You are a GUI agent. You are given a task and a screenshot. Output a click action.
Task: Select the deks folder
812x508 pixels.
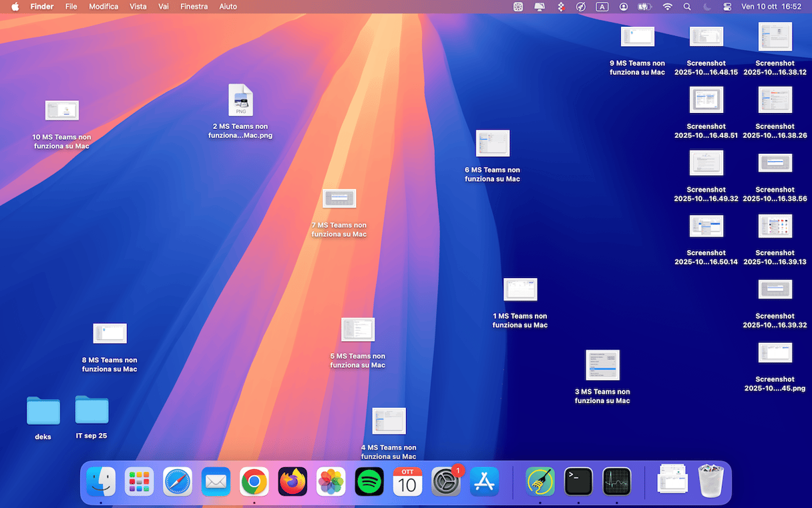point(43,411)
